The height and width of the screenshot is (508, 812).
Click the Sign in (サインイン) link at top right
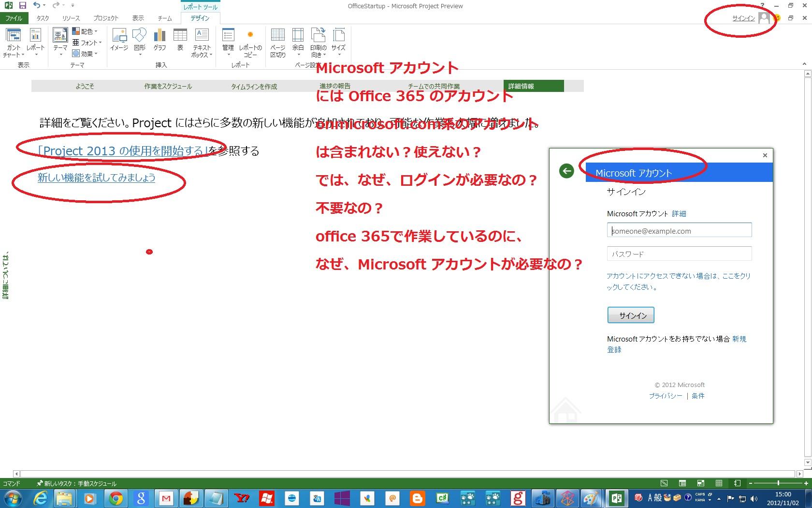[x=743, y=18]
